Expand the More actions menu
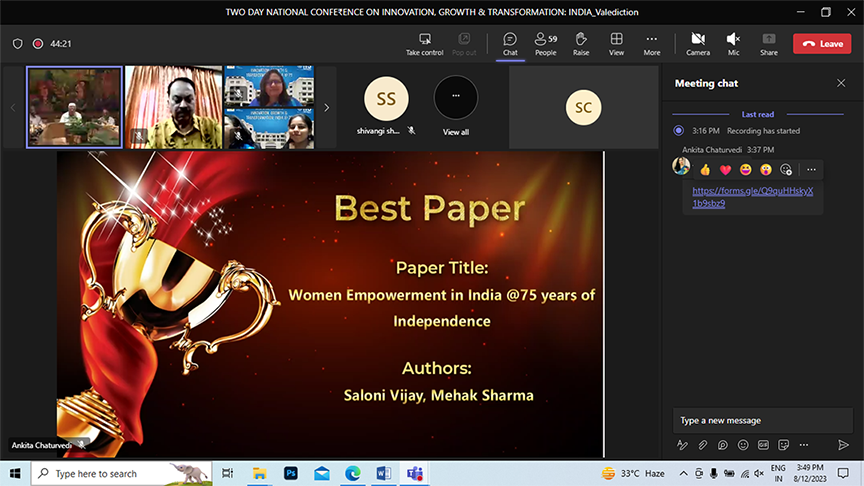Image resolution: width=864 pixels, height=486 pixels. [652, 43]
